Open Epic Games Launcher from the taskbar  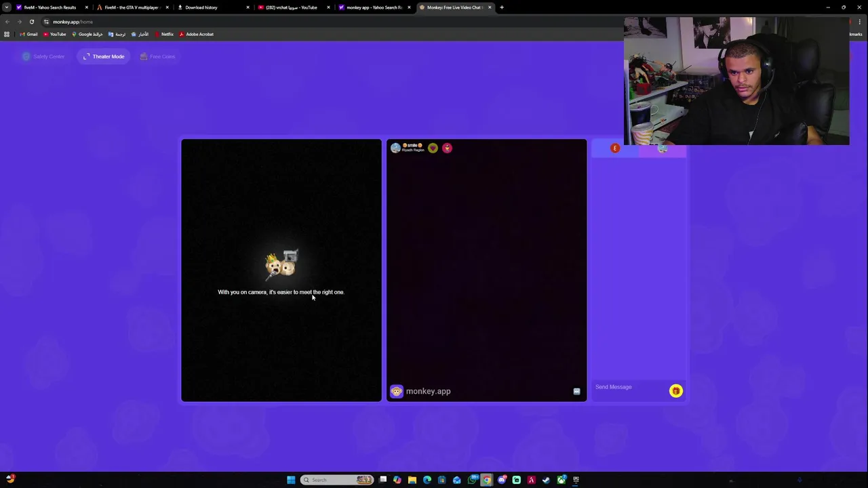576,480
